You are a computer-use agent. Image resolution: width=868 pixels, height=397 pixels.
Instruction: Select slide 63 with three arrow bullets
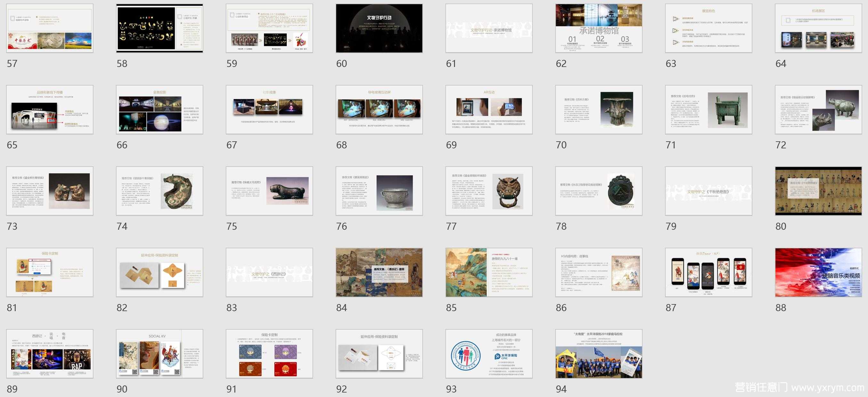[x=709, y=28]
